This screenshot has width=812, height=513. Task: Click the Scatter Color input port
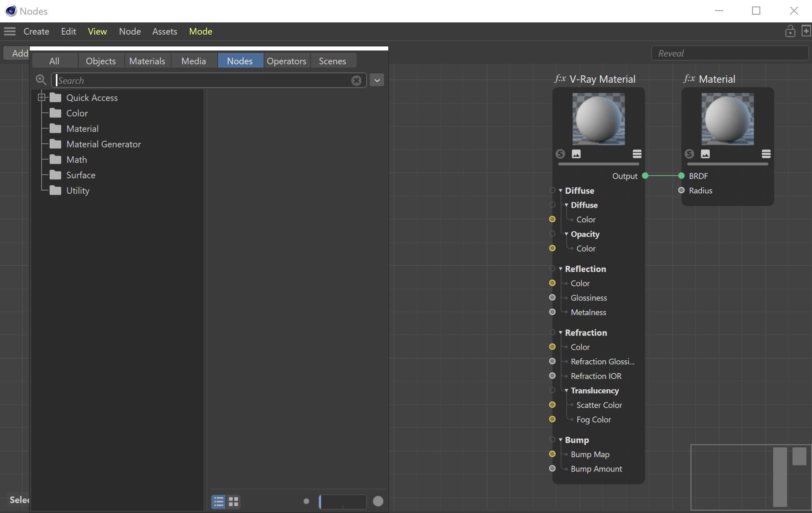[552, 405]
